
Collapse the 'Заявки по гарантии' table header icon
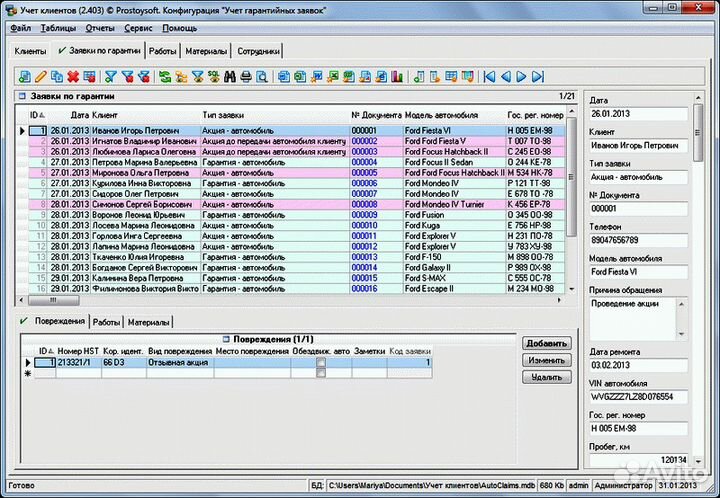tap(21, 97)
